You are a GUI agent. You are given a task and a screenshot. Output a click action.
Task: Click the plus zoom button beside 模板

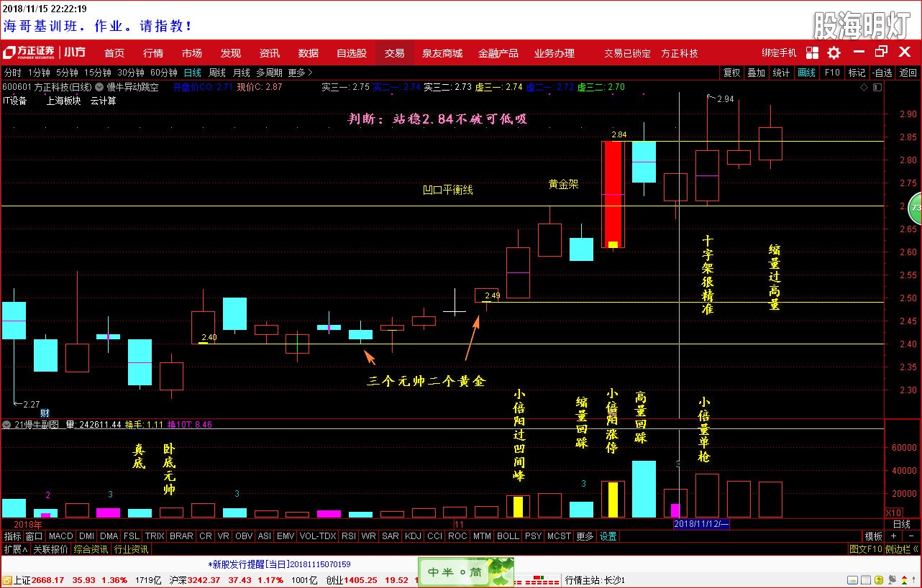tap(893, 536)
